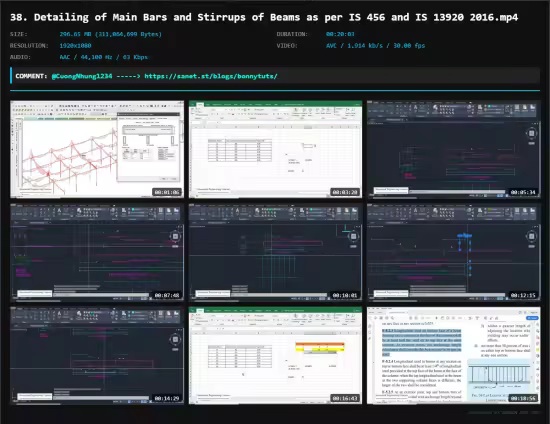Click the 296.65 MB file size value
The height and width of the screenshot is (424, 550).
[110, 34]
